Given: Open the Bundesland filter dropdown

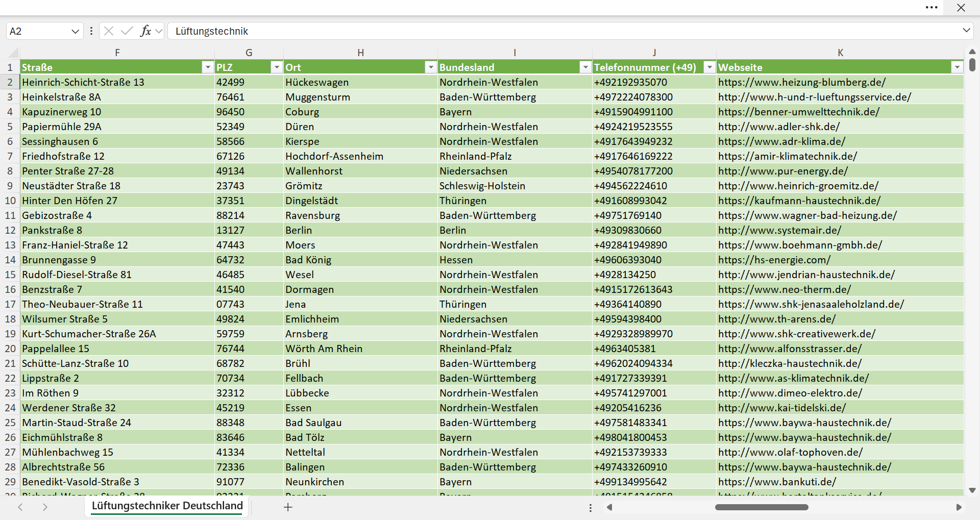Looking at the screenshot, I should (x=585, y=67).
